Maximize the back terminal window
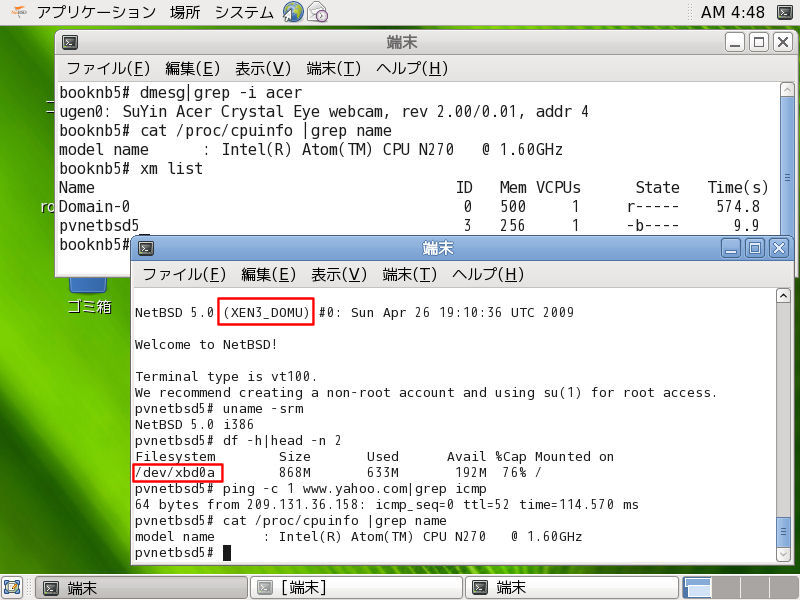The image size is (800, 600). (759, 42)
